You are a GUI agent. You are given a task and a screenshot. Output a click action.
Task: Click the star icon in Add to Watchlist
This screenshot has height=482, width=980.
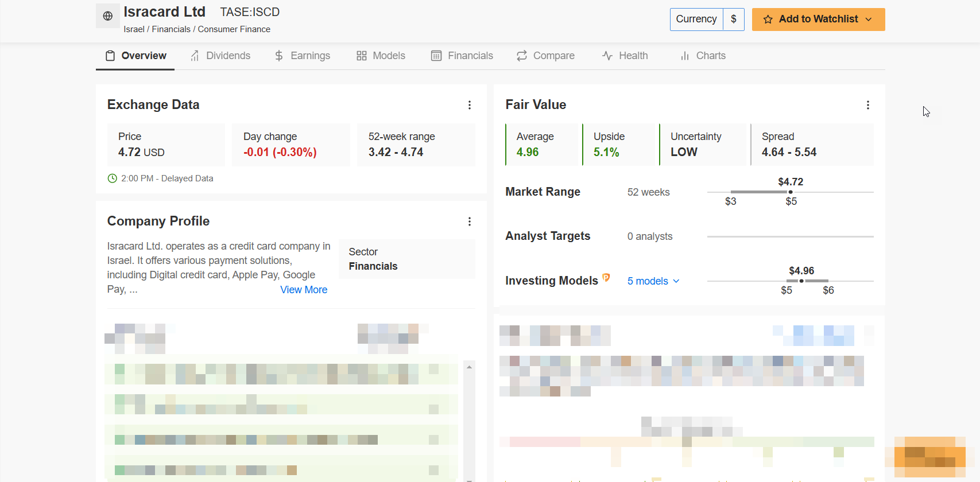[x=768, y=20]
